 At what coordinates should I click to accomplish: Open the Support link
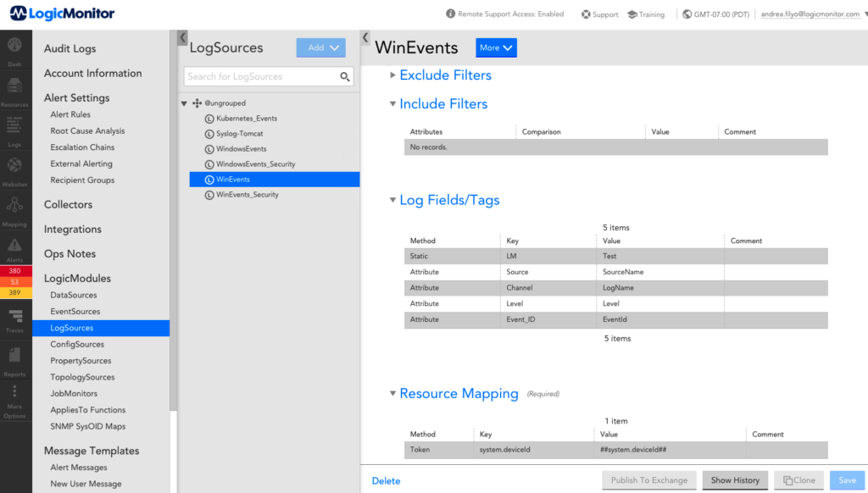tap(599, 14)
